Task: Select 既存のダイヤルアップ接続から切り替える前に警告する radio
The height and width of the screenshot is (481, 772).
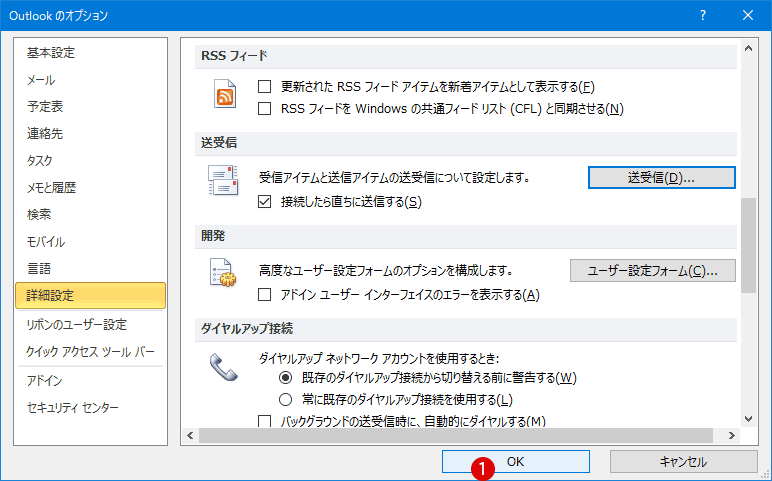Action: pos(286,378)
